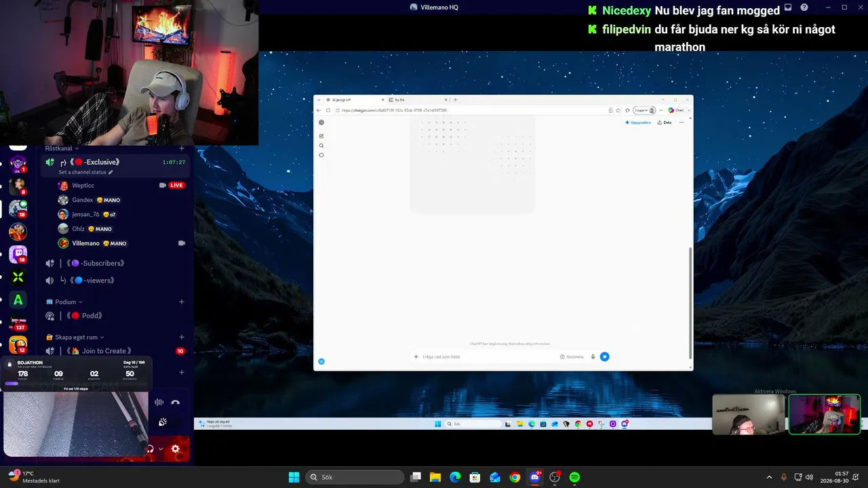Click the ChatGPT message input field
The width and height of the screenshot is (868, 488).
[488, 357]
